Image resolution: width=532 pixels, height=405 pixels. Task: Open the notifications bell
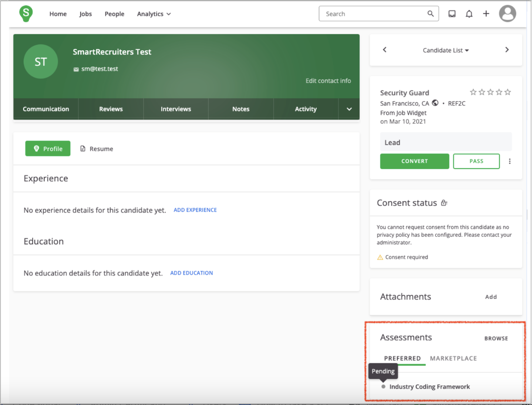tap(469, 14)
